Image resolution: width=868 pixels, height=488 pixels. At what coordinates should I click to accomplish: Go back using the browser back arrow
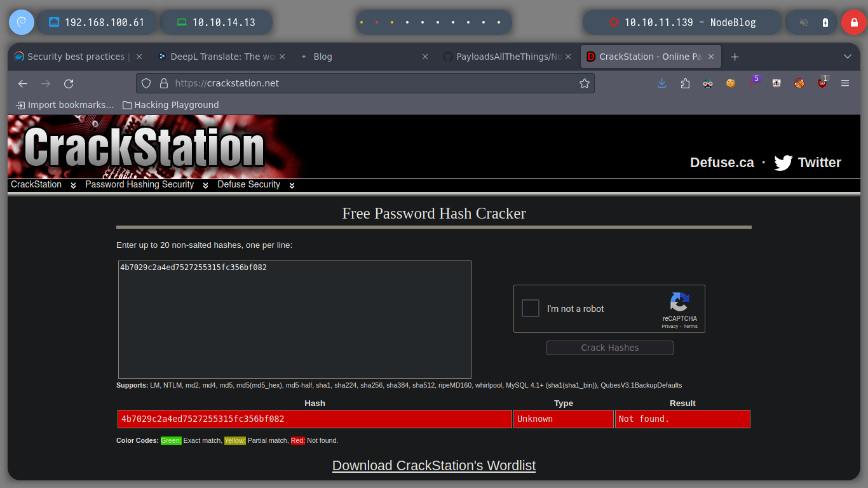pos(23,83)
